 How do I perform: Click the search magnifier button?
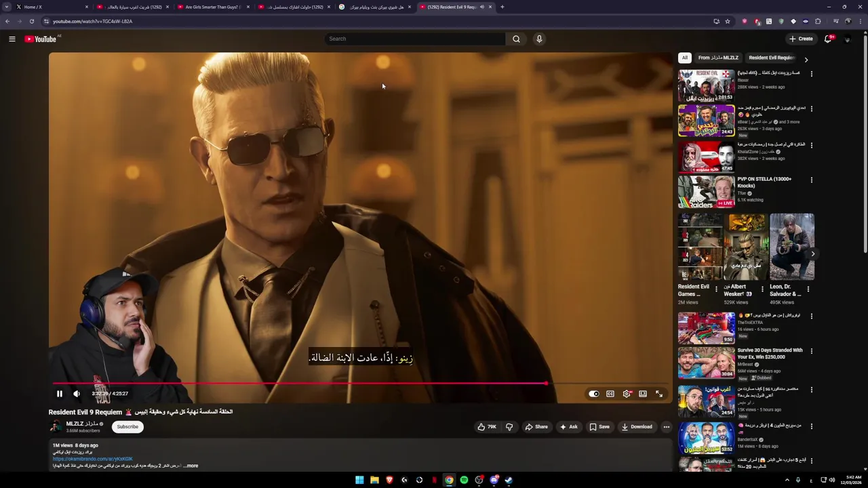pyautogui.click(x=516, y=39)
